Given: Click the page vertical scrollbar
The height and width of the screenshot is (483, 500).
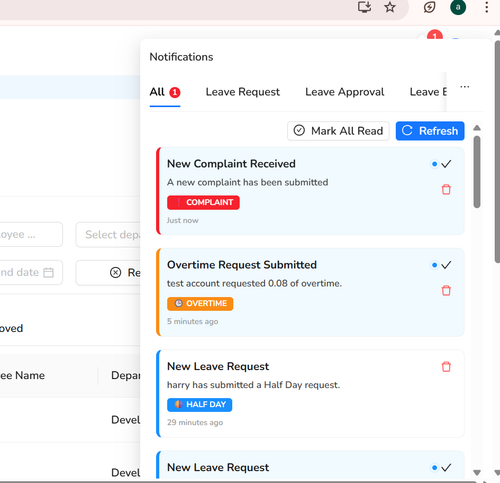Looking at the screenshot, I should 497,152.
